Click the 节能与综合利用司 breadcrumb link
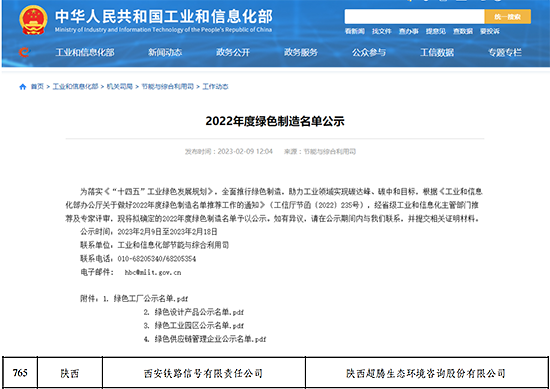 pos(168,87)
